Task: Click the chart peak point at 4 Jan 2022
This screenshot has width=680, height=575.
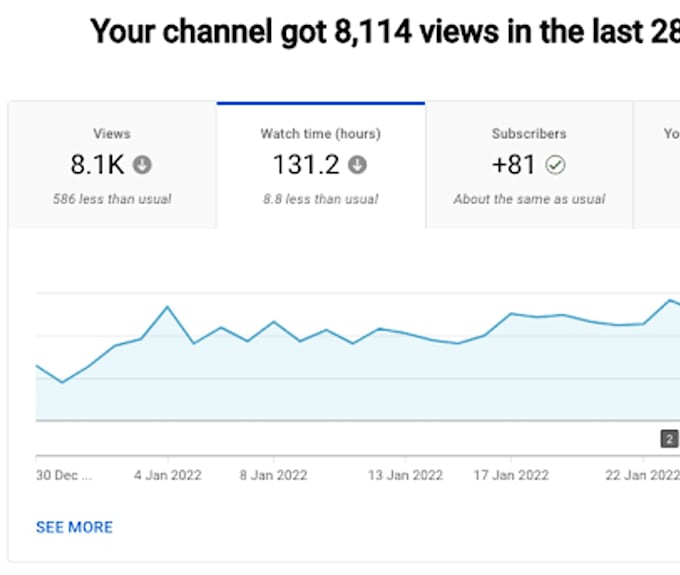Action: click(x=167, y=307)
